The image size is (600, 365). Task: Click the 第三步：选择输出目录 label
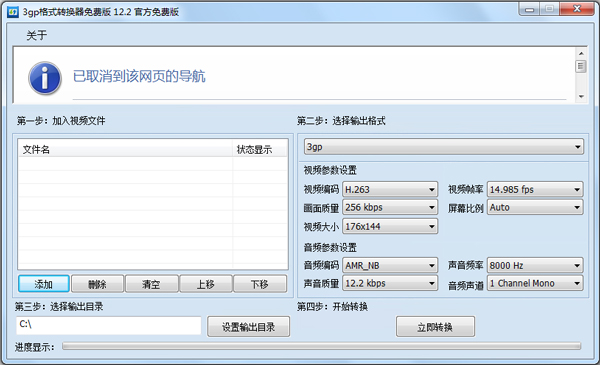point(59,306)
